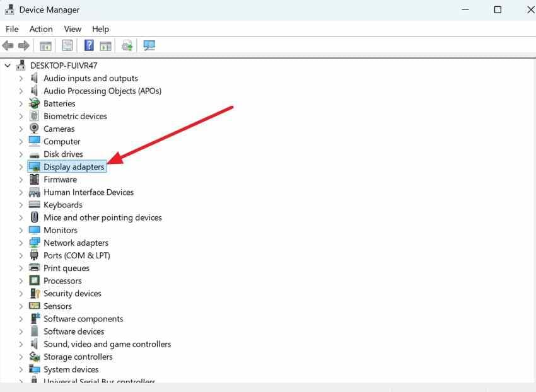This screenshot has height=392, width=536.
Task: Click the Firmware chip icon
Action: tap(34, 179)
